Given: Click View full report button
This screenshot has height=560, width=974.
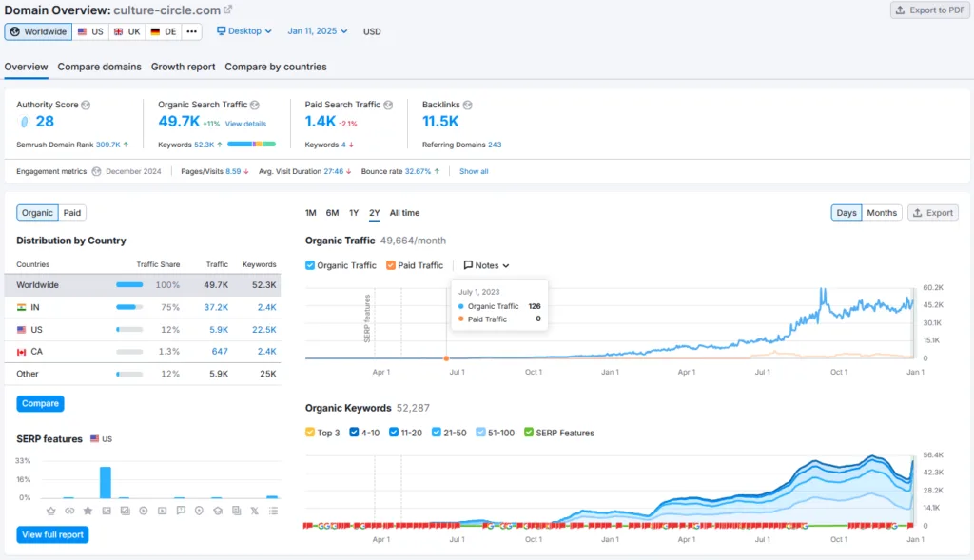Looking at the screenshot, I should [x=53, y=534].
